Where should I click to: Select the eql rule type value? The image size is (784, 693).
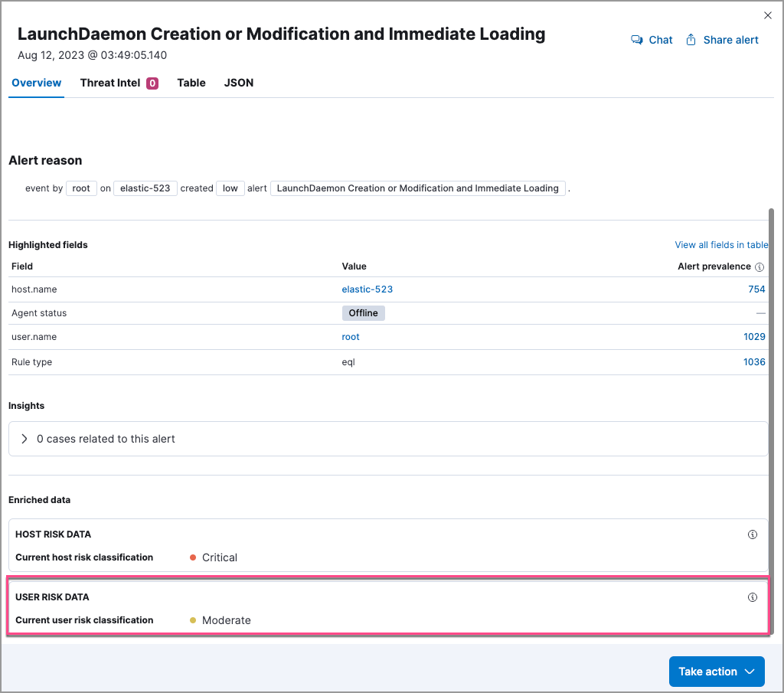pyautogui.click(x=348, y=361)
